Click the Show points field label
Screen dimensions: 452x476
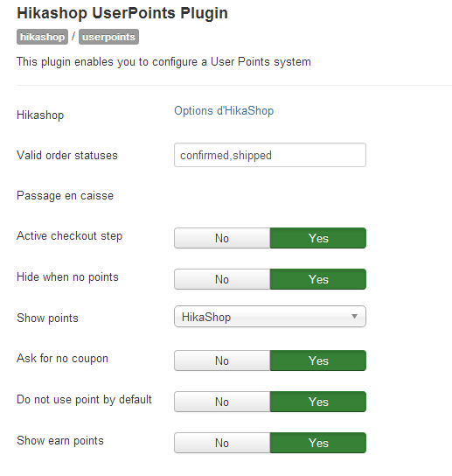click(47, 318)
